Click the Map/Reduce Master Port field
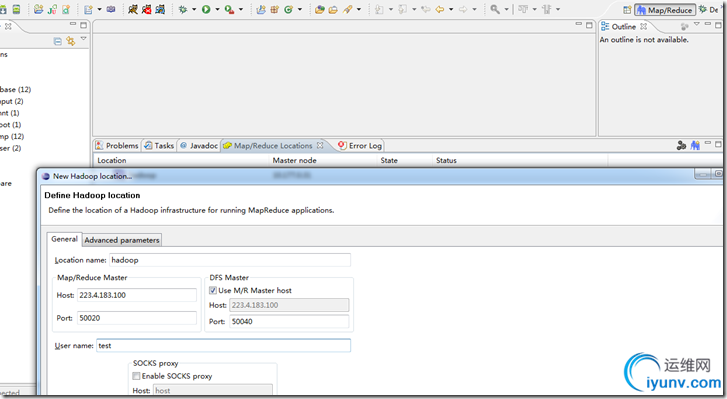The height and width of the screenshot is (399, 727). [137, 318]
